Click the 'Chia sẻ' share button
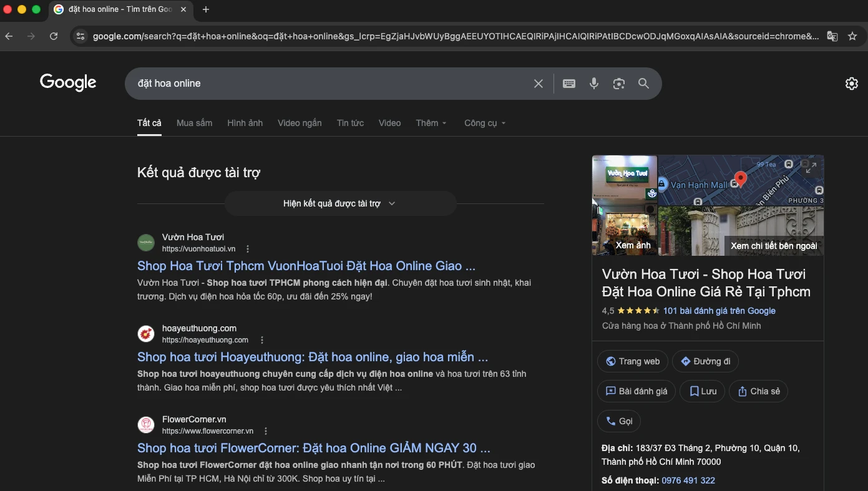 759,391
